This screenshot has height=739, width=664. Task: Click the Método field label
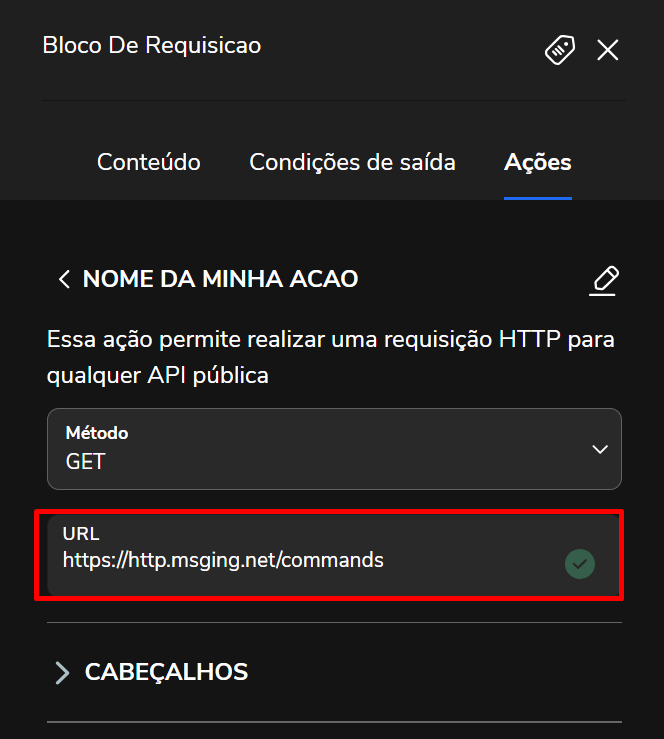(x=97, y=433)
